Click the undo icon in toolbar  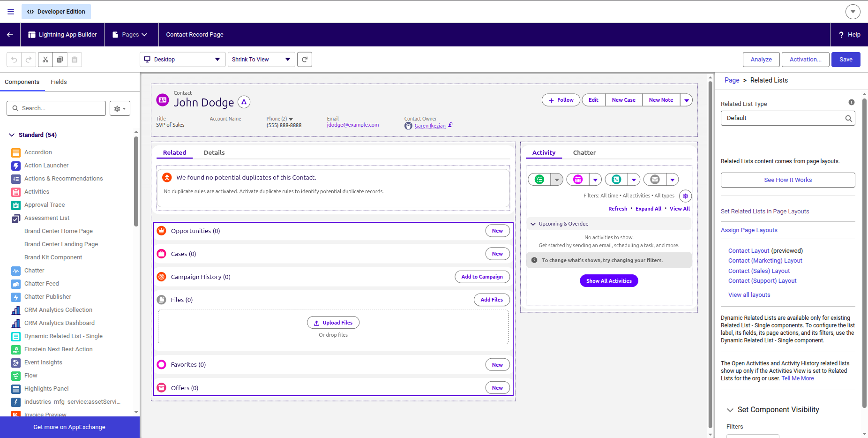coord(14,60)
